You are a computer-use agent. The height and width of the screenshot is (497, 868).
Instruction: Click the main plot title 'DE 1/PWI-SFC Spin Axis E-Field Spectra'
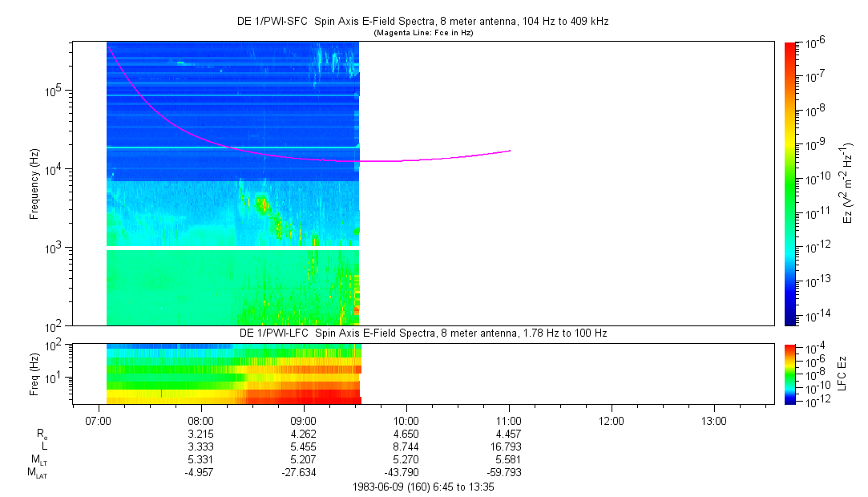click(x=423, y=22)
